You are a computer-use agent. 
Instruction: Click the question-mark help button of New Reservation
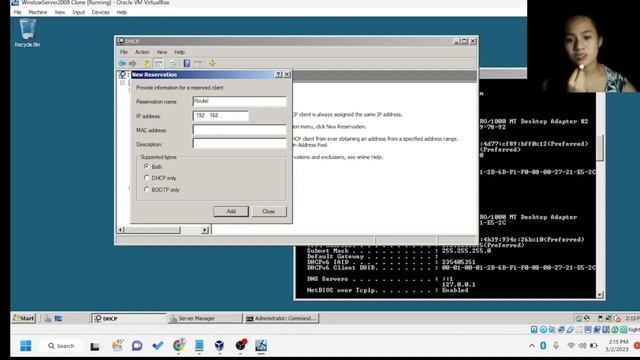click(278, 75)
